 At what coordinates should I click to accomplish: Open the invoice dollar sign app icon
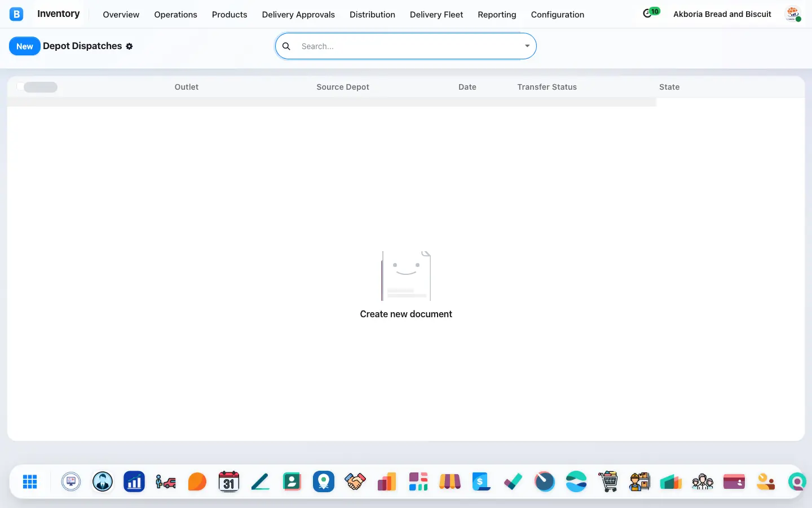pyautogui.click(x=482, y=482)
